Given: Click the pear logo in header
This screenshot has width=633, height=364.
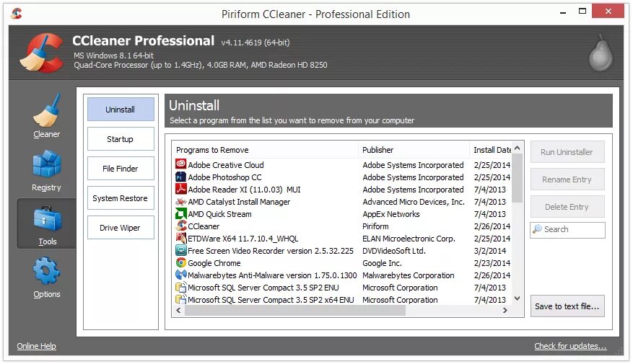Looking at the screenshot, I should point(601,53).
